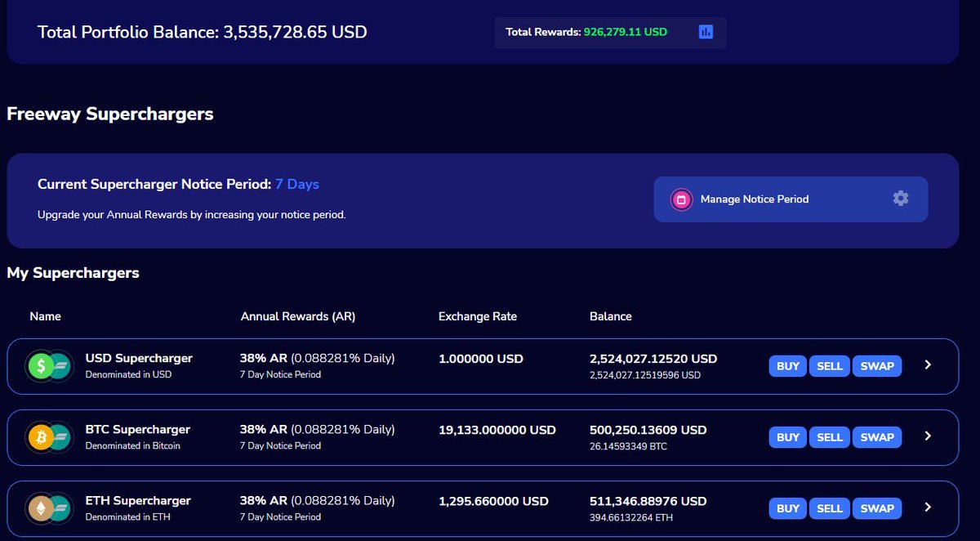Click the USD Supercharger dollar coin icon

coord(39,366)
